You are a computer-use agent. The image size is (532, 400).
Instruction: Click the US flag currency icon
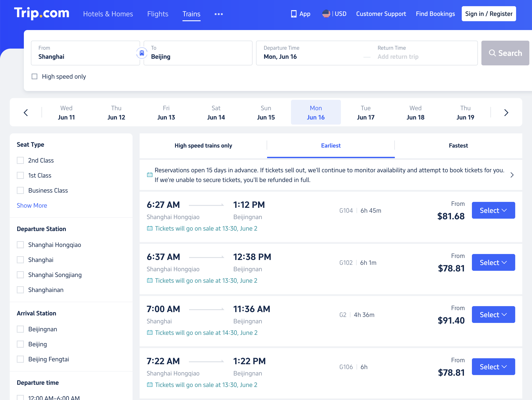(x=326, y=14)
